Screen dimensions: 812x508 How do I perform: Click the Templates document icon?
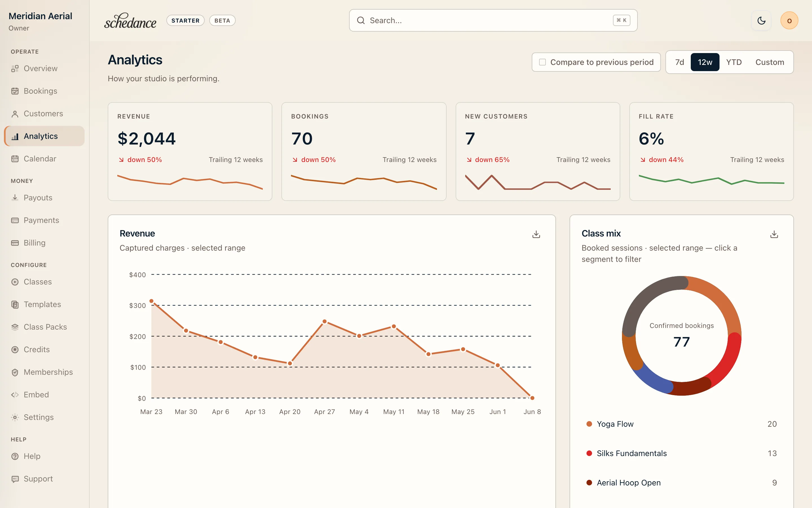point(15,305)
